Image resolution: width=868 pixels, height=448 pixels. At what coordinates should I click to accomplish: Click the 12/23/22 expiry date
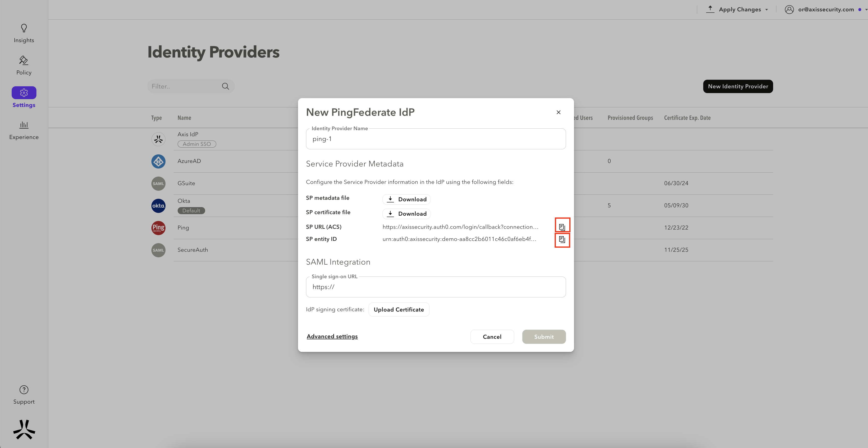(676, 228)
